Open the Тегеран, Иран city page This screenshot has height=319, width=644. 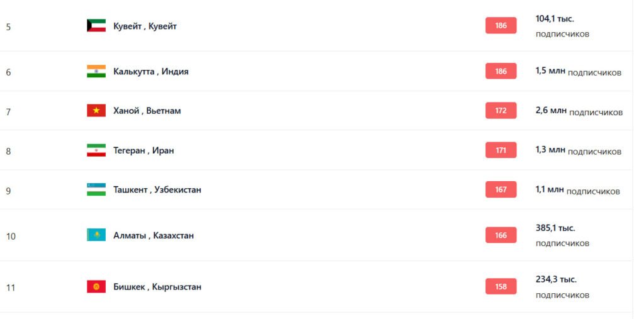pyautogui.click(x=143, y=150)
